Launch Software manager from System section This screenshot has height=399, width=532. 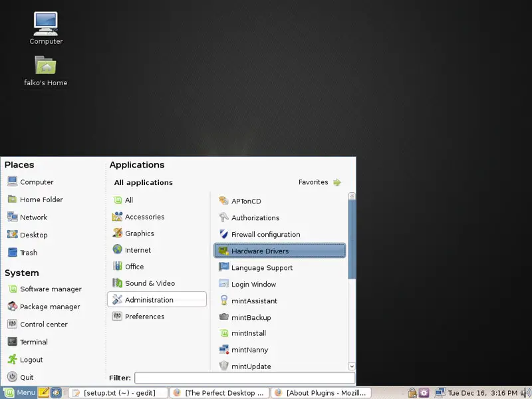point(45,289)
